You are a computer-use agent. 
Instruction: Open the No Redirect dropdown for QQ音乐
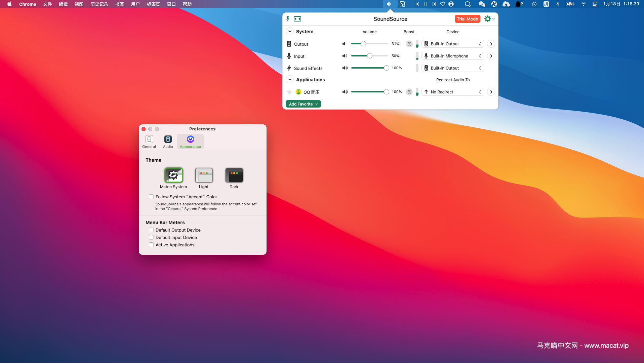453,92
